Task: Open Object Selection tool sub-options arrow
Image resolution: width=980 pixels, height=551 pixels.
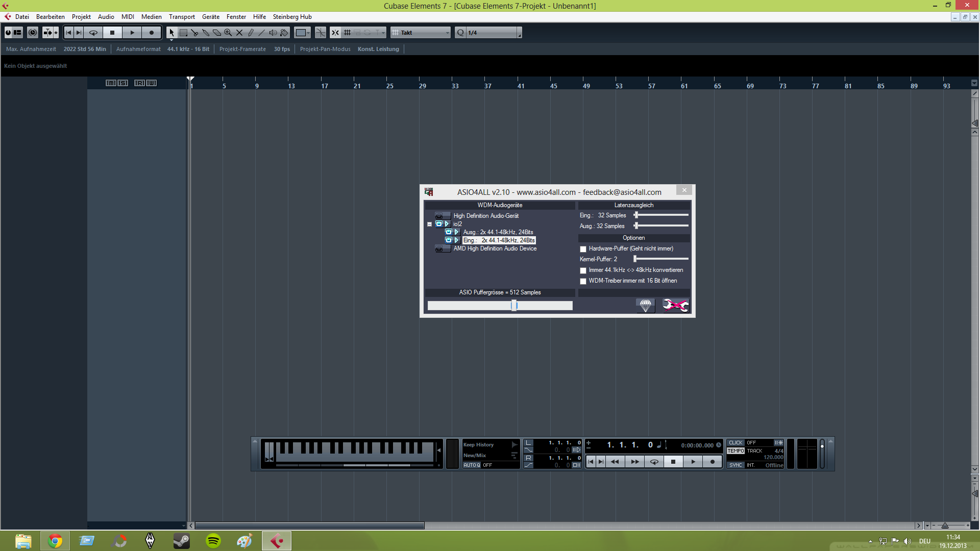Action: (171, 39)
